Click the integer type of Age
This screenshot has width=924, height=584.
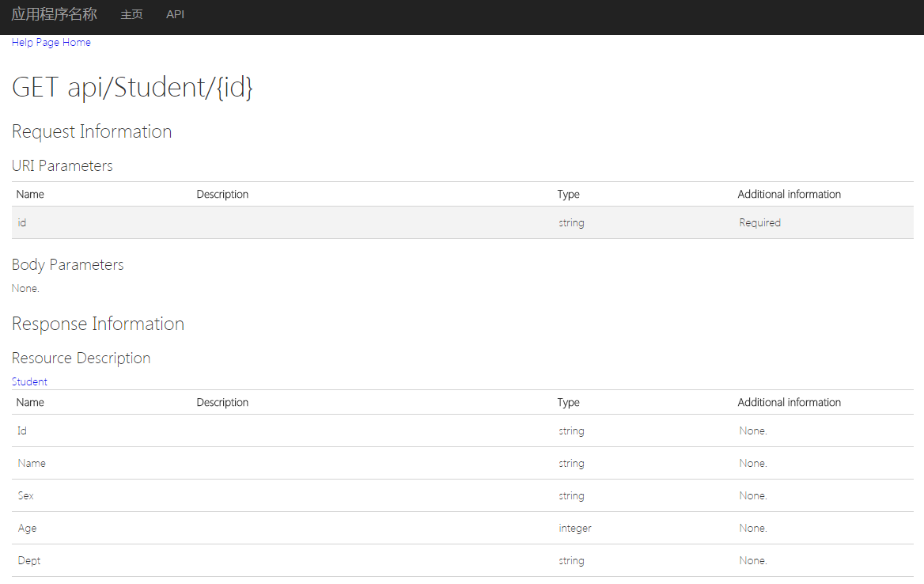pyautogui.click(x=575, y=529)
